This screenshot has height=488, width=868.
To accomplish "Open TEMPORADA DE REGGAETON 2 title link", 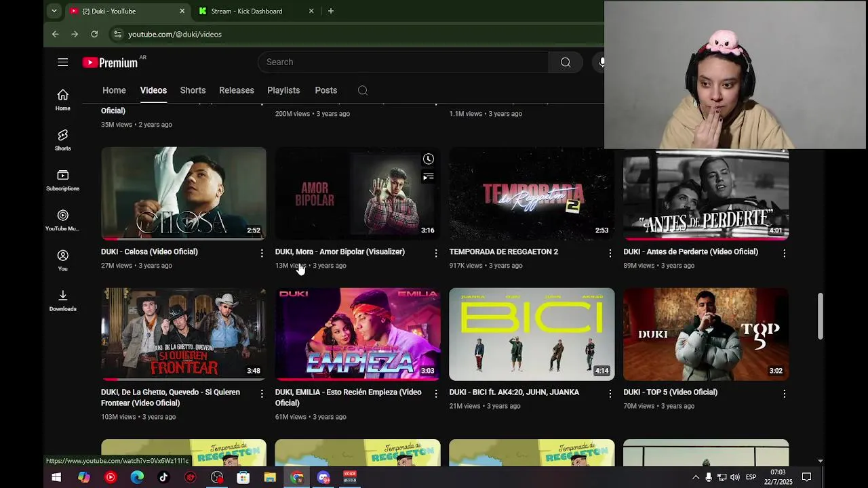I will (503, 251).
